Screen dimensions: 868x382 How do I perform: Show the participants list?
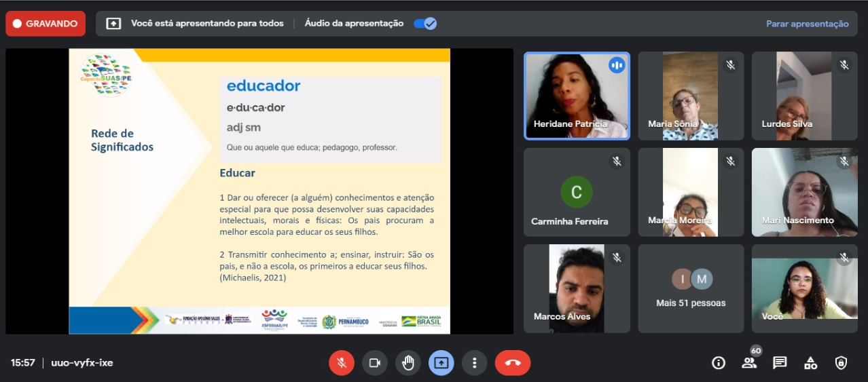[x=749, y=363]
